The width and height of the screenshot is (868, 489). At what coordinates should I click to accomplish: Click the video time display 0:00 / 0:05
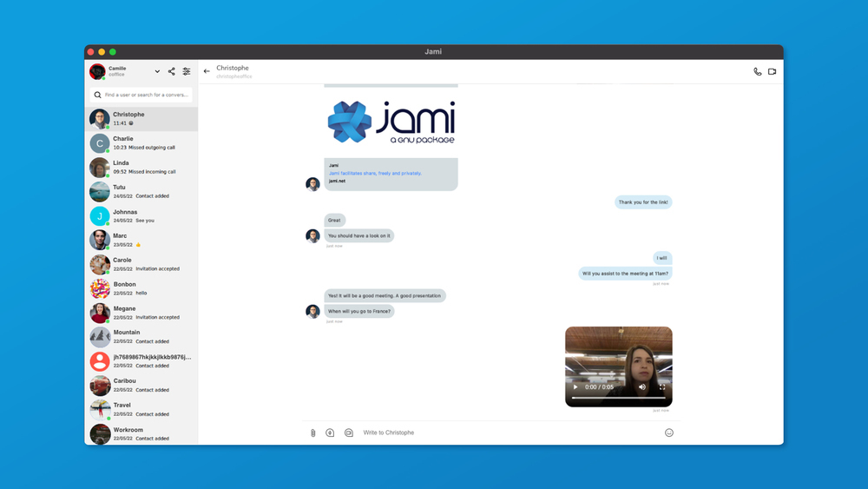pyautogui.click(x=600, y=387)
